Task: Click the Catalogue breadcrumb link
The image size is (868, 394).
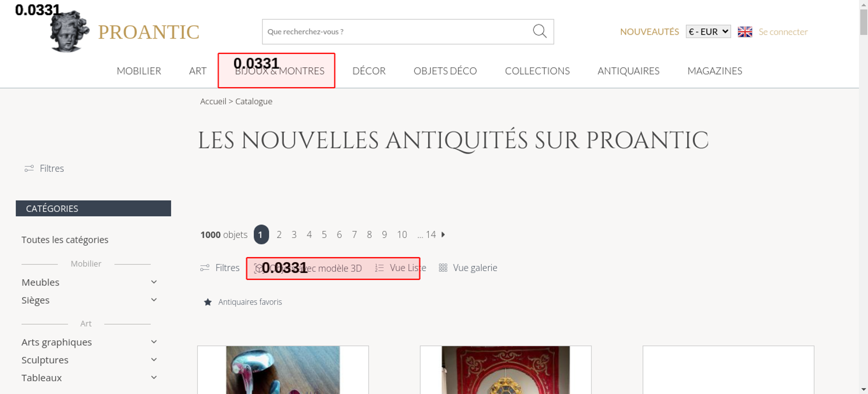Action: click(x=254, y=101)
